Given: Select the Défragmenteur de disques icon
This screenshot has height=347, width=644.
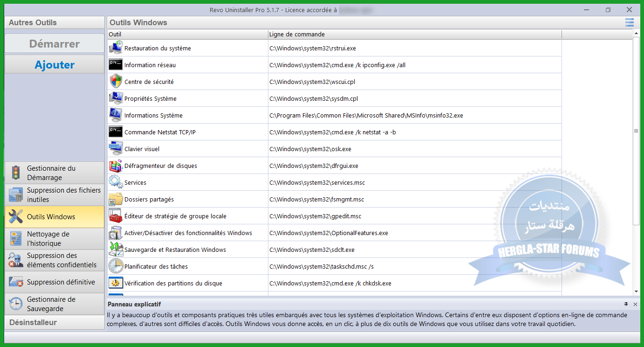Looking at the screenshot, I should click(116, 166).
